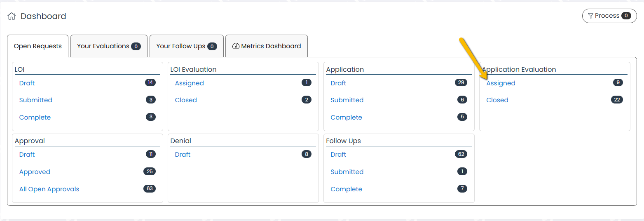Click the 29 badge beside Application Draft

(461, 82)
